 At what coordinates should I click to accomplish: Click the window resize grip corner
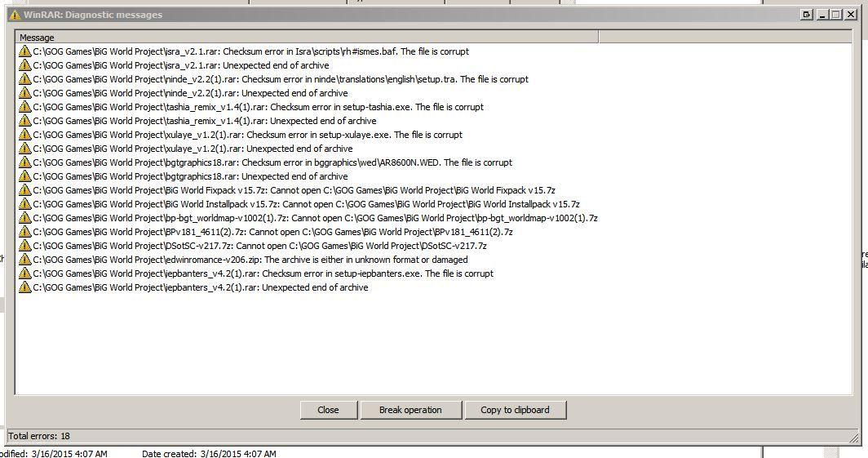tap(854, 438)
